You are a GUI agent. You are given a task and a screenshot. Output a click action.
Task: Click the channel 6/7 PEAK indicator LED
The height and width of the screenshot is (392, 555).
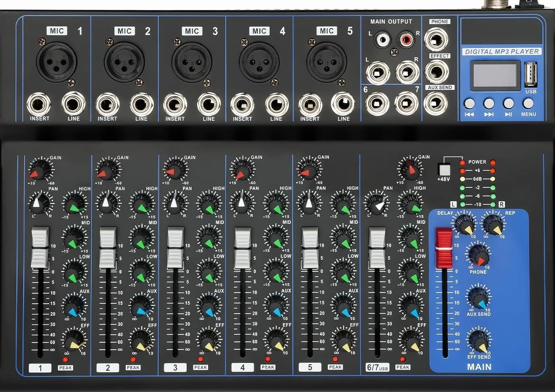tap(402, 360)
